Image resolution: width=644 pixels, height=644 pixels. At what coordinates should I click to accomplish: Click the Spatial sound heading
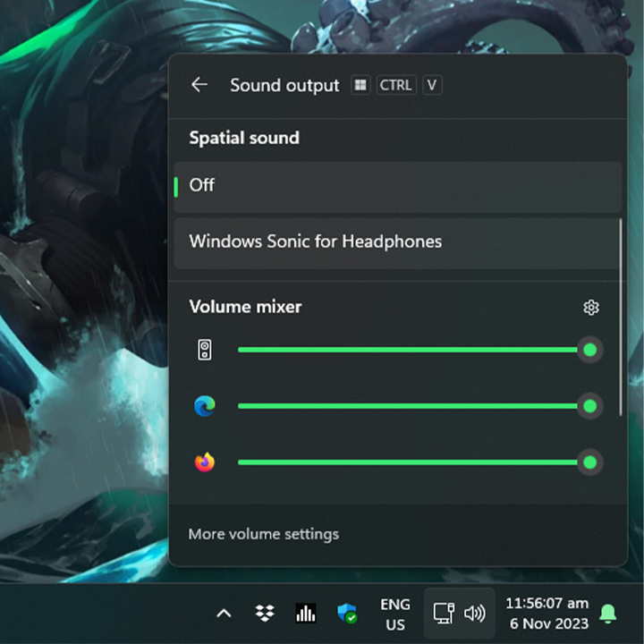(244, 138)
